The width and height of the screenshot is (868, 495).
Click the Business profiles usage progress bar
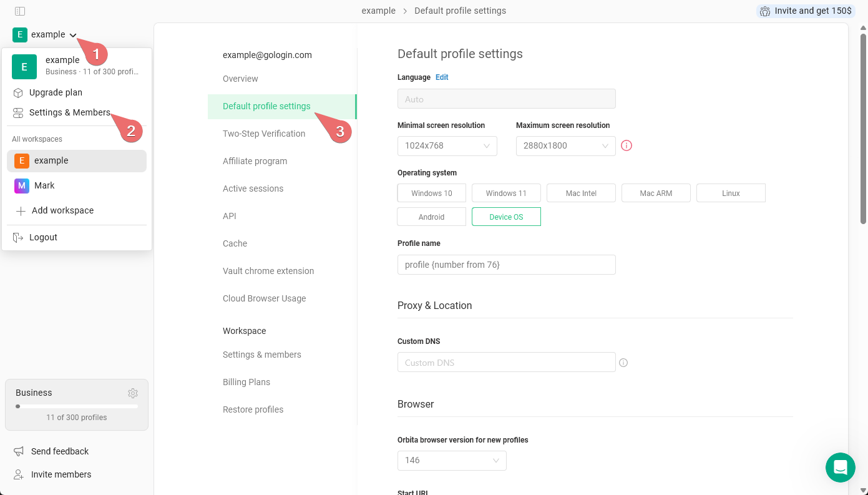[77, 406]
